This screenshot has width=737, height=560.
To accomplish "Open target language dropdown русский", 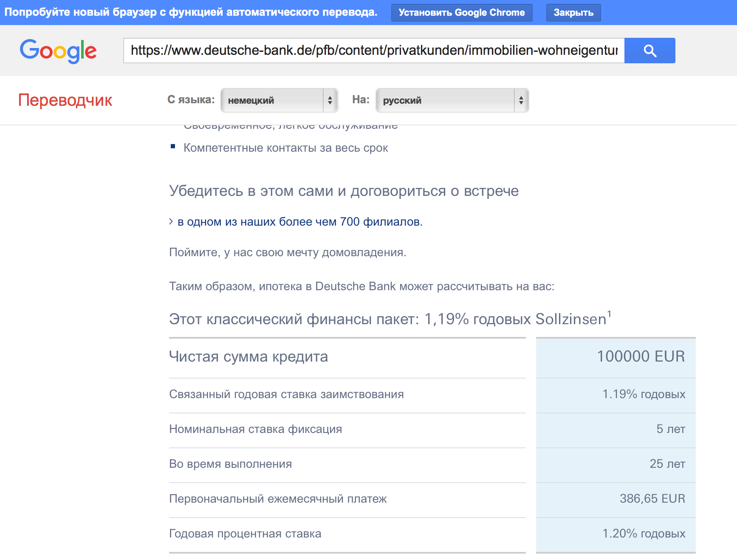I will tap(452, 100).
